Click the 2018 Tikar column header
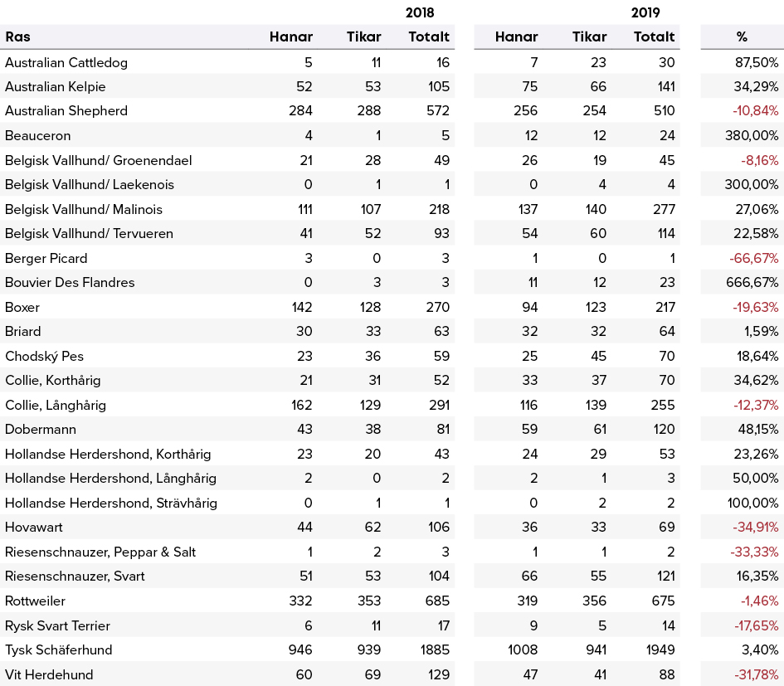Image resolution: width=784 pixels, height=686 pixels. (363, 36)
